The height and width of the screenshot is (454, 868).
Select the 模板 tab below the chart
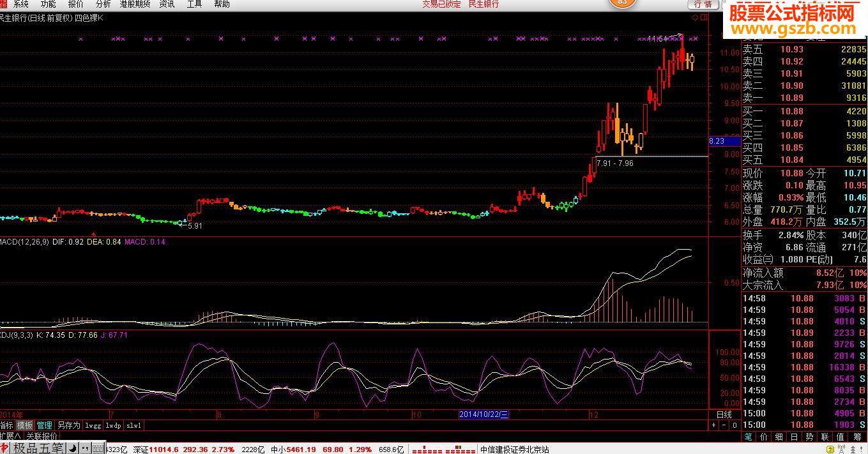pyautogui.click(x=24, y=425)
